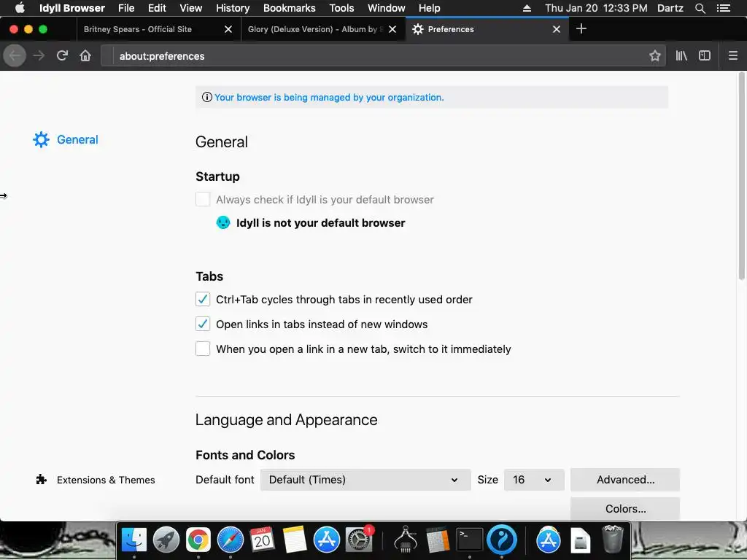This screenshot has height=560, width=747.
Task: Open the document file icon in Dock
Action: (x=580, y=540)
